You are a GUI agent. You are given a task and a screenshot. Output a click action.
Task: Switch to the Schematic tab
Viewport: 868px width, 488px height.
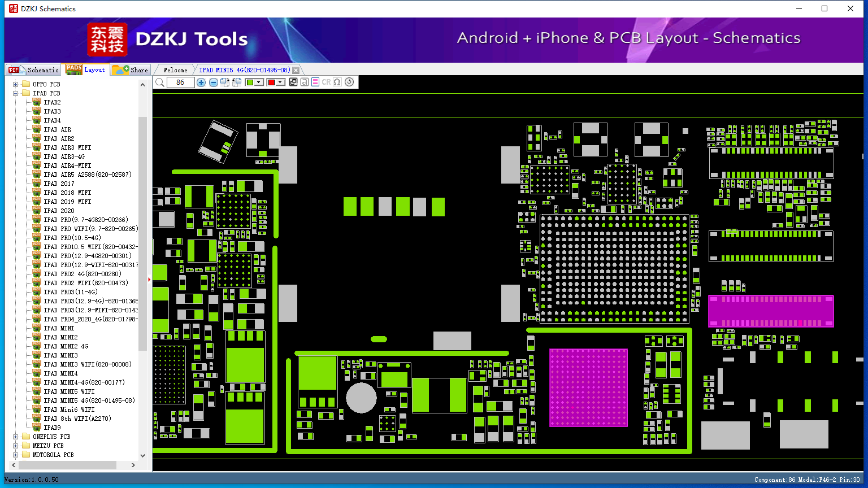pos(34,70)
